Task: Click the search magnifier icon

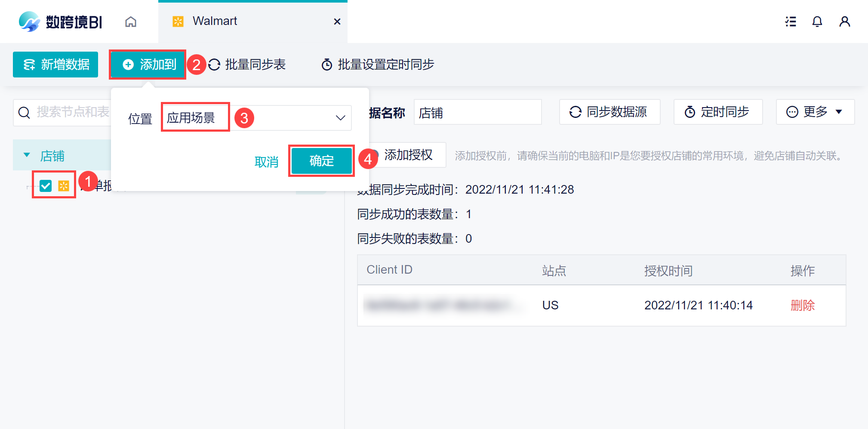Action: [x=24, y=113]
